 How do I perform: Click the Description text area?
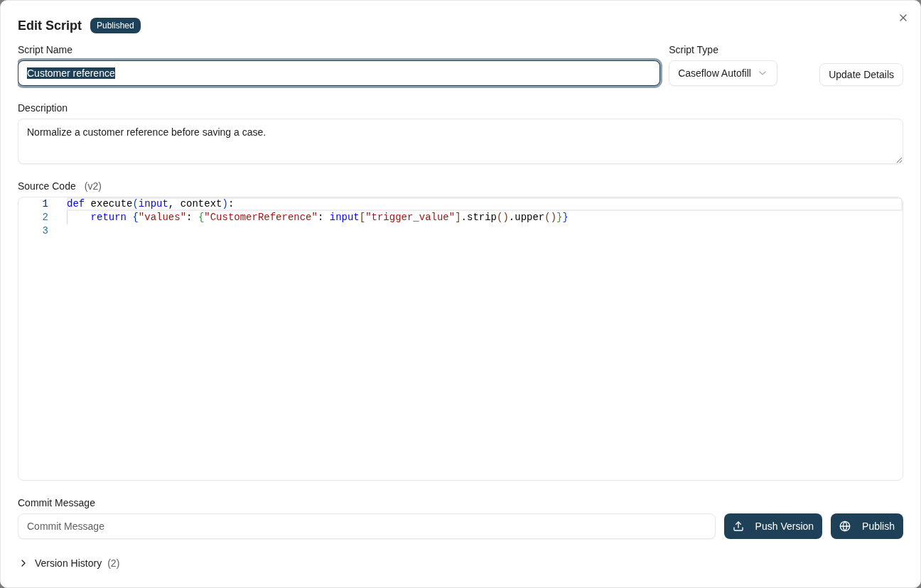pyautogui.click(x=460, y=141)
